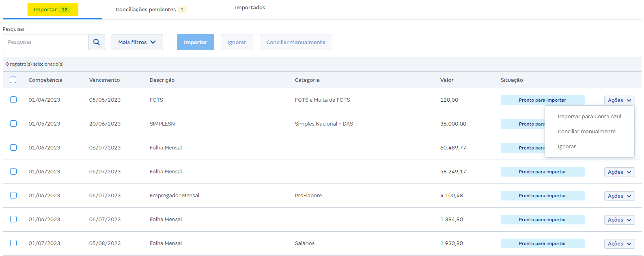Click the magnifying glass search icon
644x256 pixels.
pos(97,42)
